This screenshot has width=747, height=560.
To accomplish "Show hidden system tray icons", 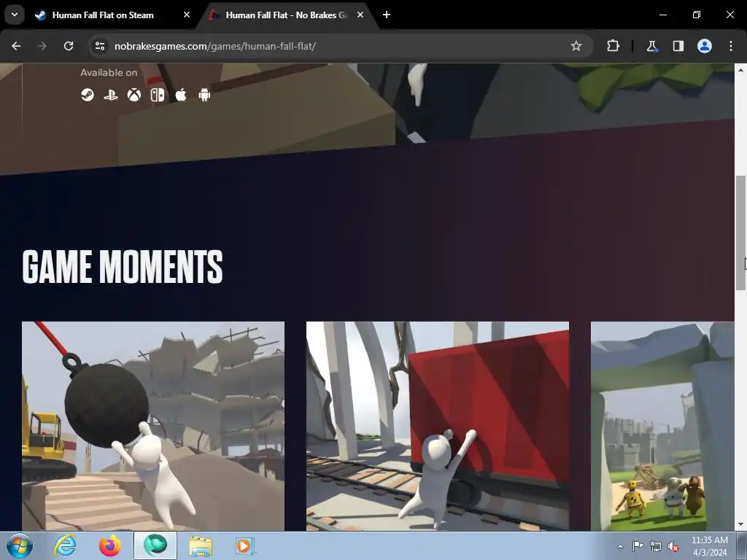I will coord(620,546).
